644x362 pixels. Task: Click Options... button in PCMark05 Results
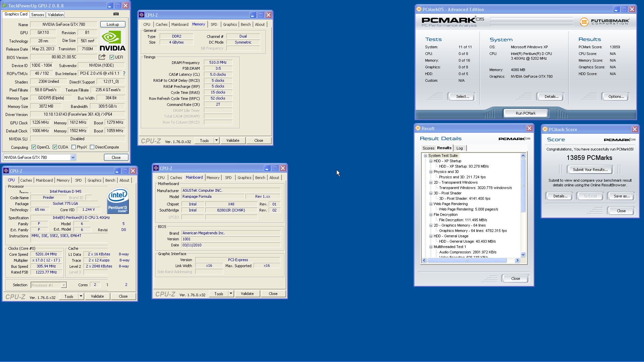click(616, 97)
